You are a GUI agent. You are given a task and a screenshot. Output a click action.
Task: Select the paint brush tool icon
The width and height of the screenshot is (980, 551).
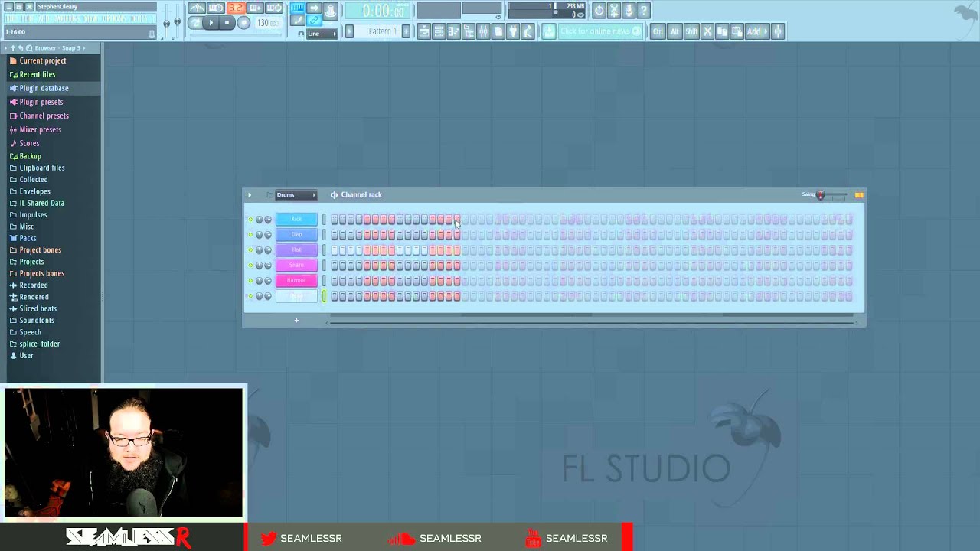[x=297, y=21]
